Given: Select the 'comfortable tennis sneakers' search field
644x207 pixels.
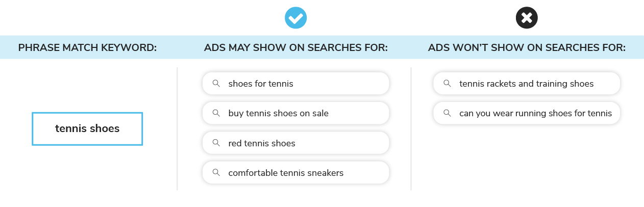Looking at the screenshot, I should point(296,172).
